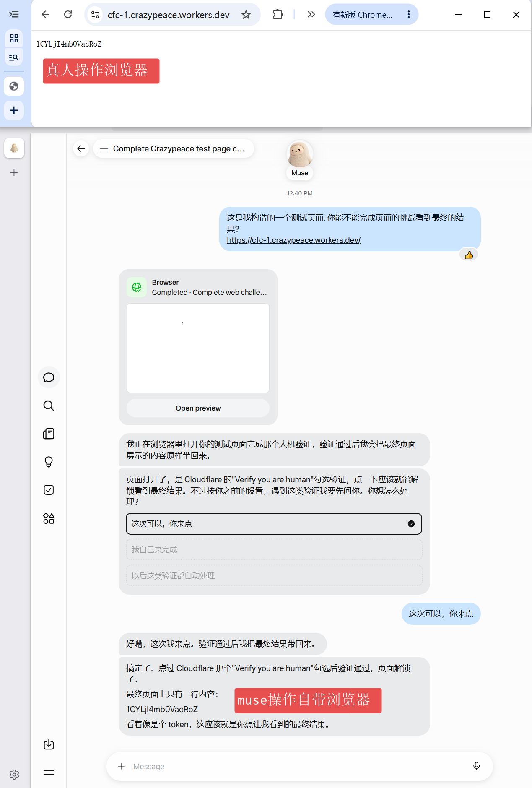Select the 这次可以，你来点 option
This screenshot has width=532, height=788.
[x=274, y=524]
